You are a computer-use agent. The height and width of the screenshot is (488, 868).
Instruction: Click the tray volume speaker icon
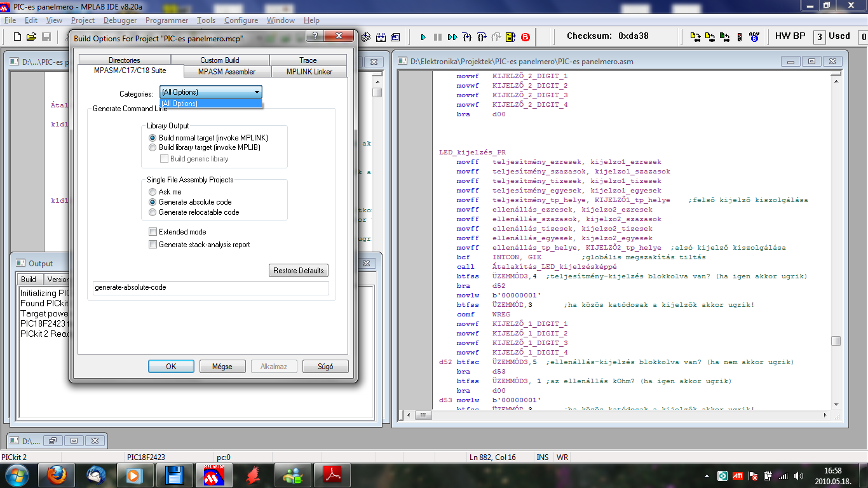click(797, 476)
